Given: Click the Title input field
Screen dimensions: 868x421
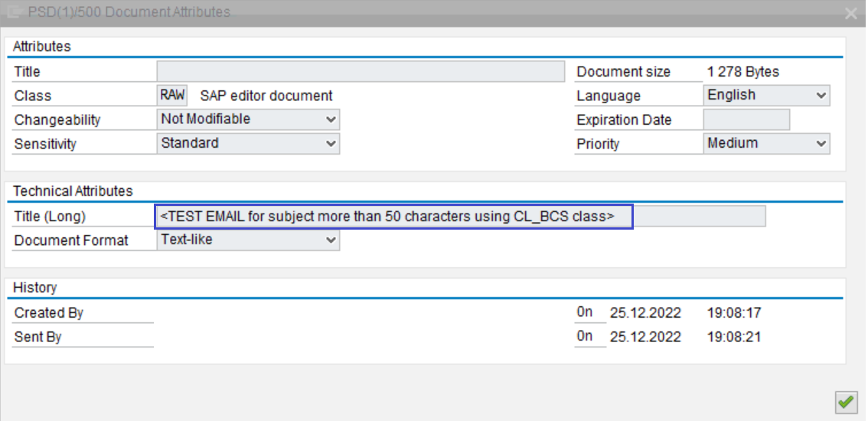Looking at the screenshot, I should tap(360, 72).
